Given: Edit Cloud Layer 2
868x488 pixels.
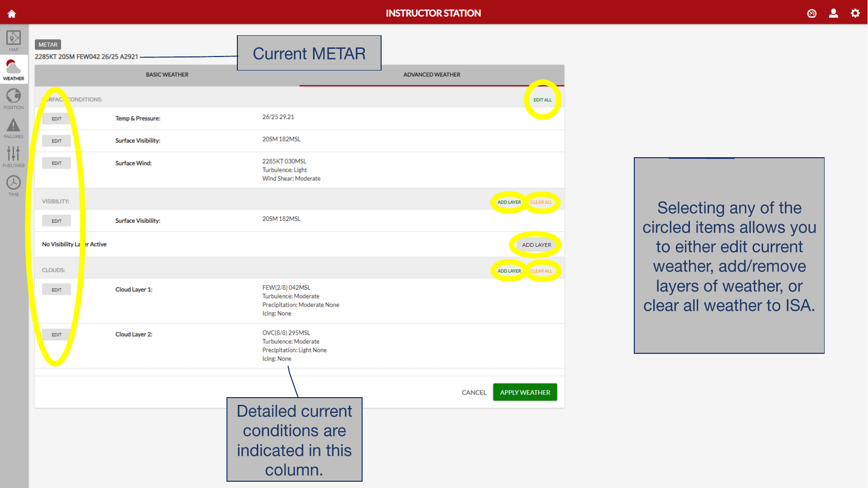Looking at the screenshot, I should pos(57,335).
